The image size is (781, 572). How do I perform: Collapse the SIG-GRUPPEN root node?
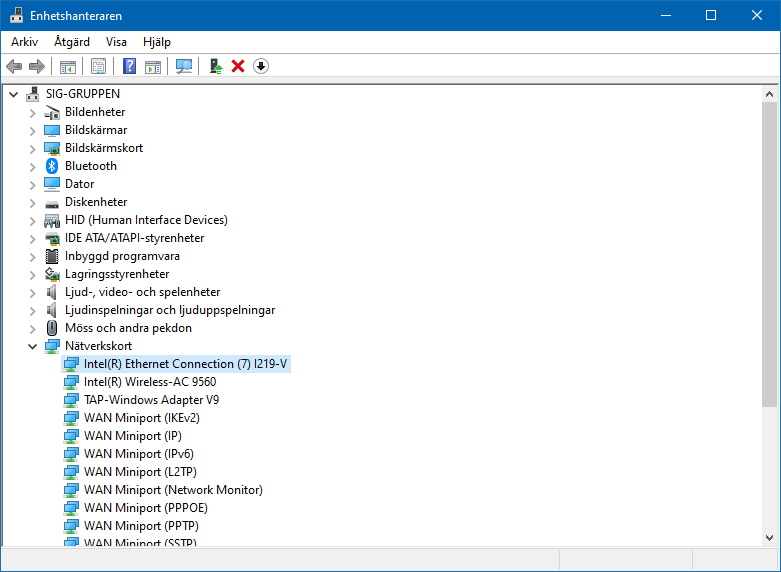click(13, 94)
